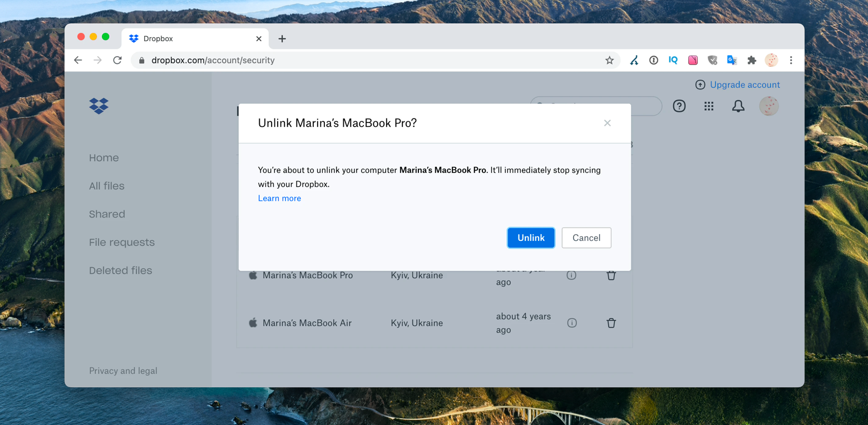Open a new browser tab
Image resolution: width=868 pixels, height=425 pixels.
[282, 38]
